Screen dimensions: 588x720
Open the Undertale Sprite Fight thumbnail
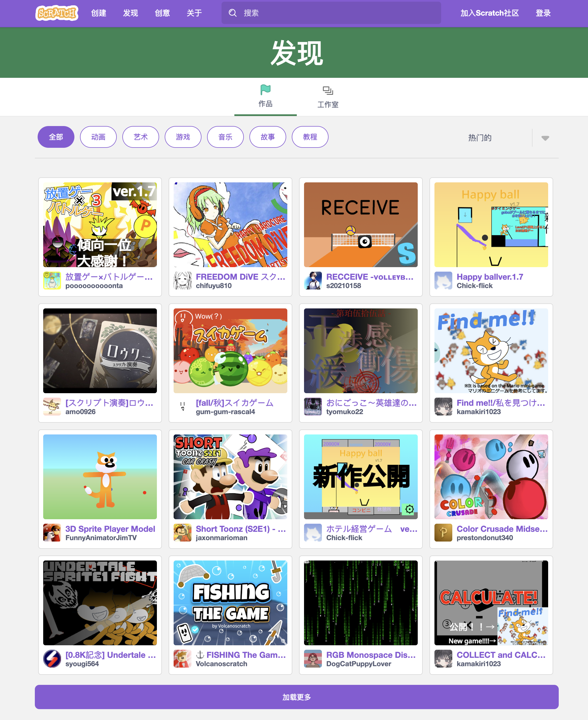click(x=100, y=603)
